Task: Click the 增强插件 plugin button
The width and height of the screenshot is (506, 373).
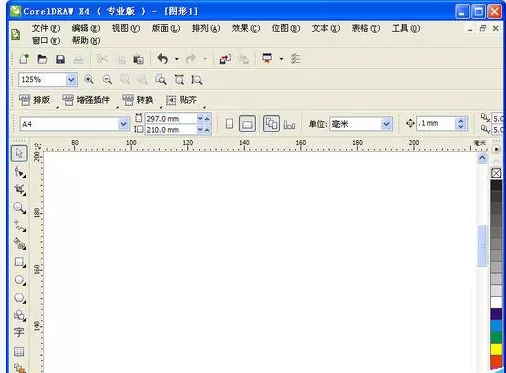Action: [86, 100]
